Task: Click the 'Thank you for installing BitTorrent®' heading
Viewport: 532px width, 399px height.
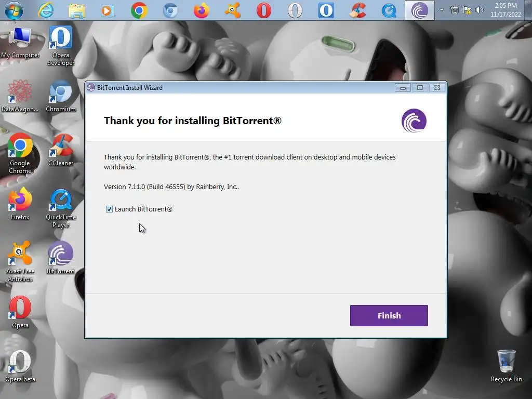Action: (x=193, y=121)
